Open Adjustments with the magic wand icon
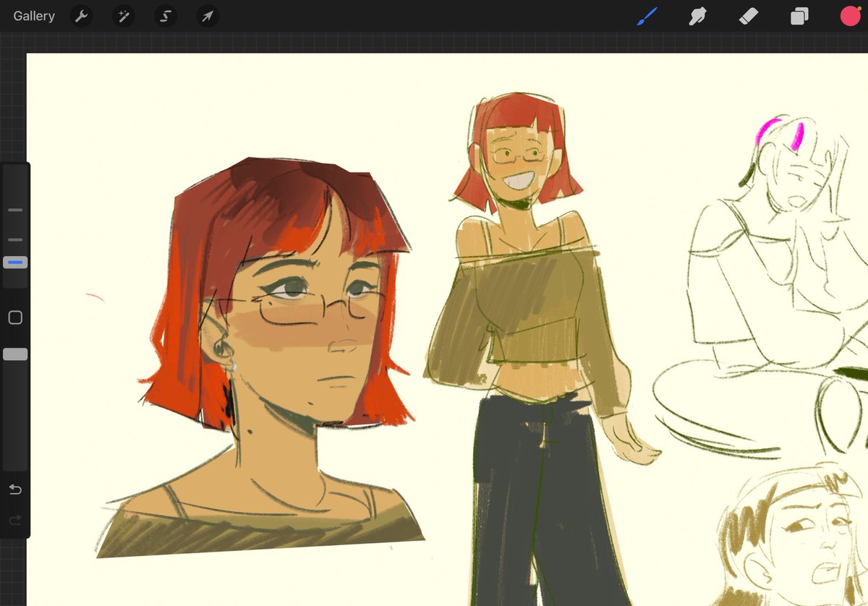The height and width of the screenshot is (606, 868). 123,16
